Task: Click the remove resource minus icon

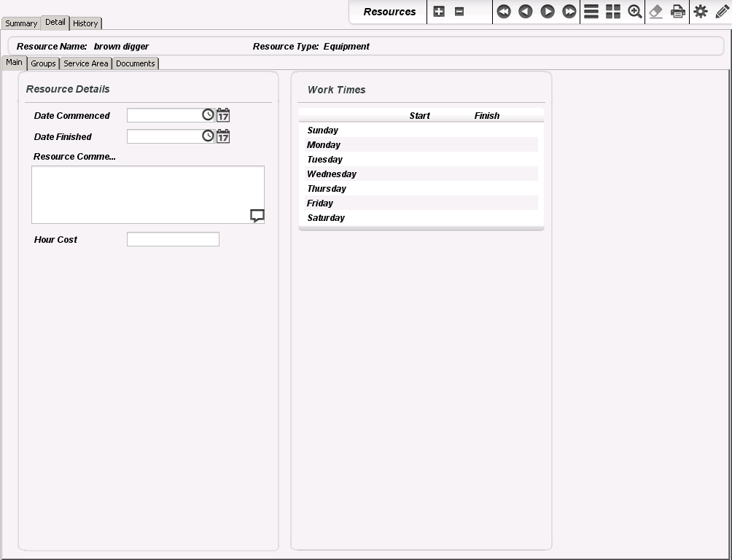Action: 459,12
